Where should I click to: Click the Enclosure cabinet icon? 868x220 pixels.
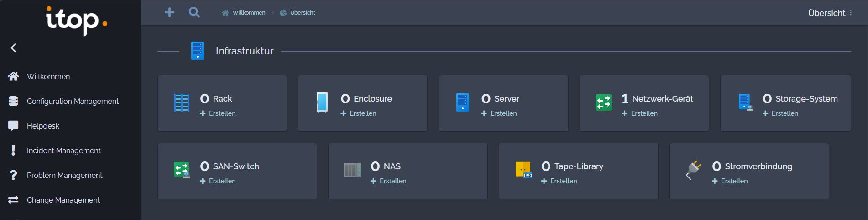click(x=322, y=103)
